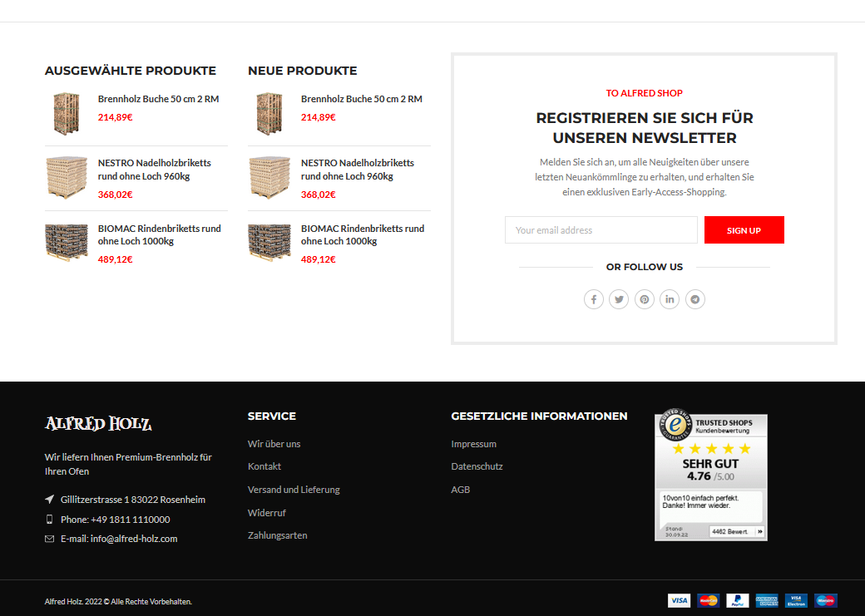The image size is (865, 616).
Task: Open 'NESTRO Nadelholzbriketts' title under Ausgewählte Produkte
Action: [x=155, y=170]
